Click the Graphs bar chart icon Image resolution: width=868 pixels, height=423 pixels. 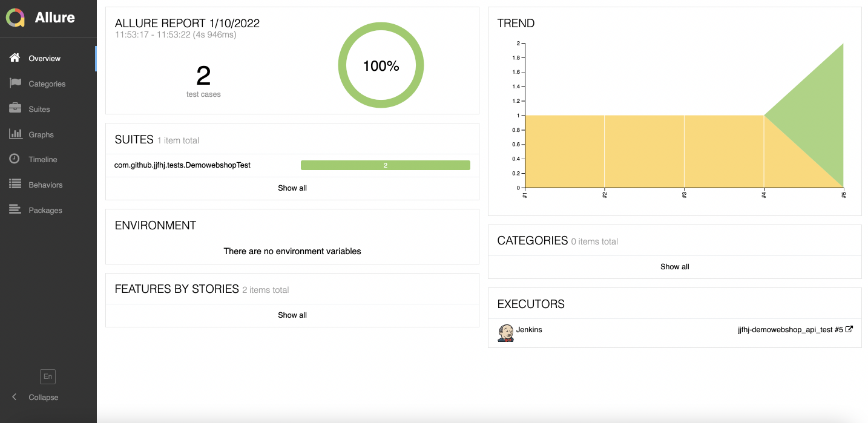point(15,134)
